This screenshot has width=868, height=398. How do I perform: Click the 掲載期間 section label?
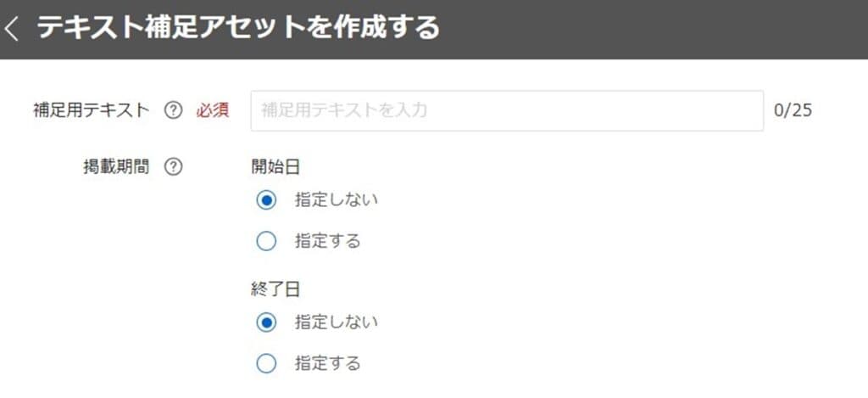coord(116,166)
